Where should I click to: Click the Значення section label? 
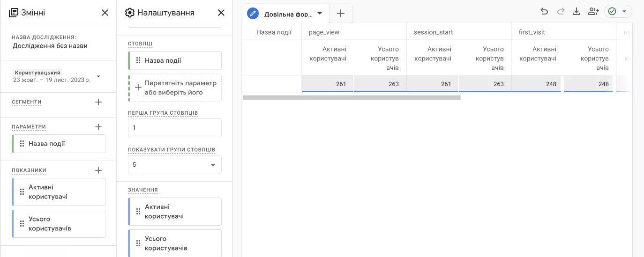pyautogui.click(x=143, y=190)
